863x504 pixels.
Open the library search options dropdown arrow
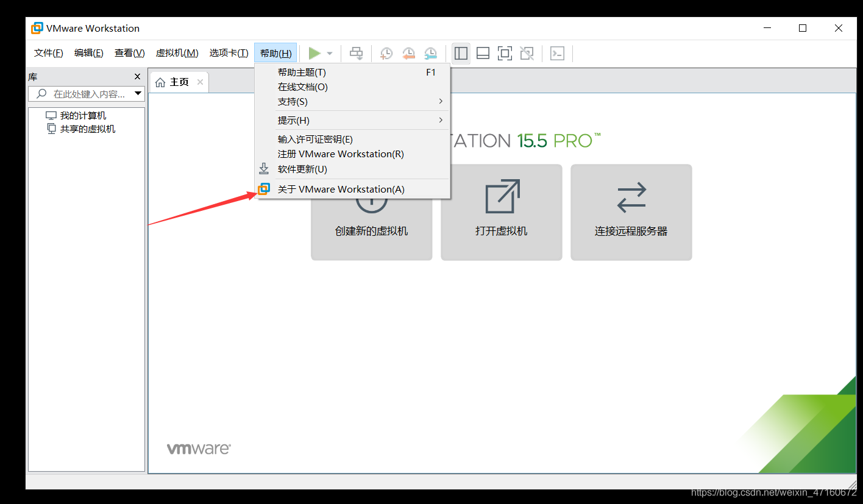coord(138,94)
